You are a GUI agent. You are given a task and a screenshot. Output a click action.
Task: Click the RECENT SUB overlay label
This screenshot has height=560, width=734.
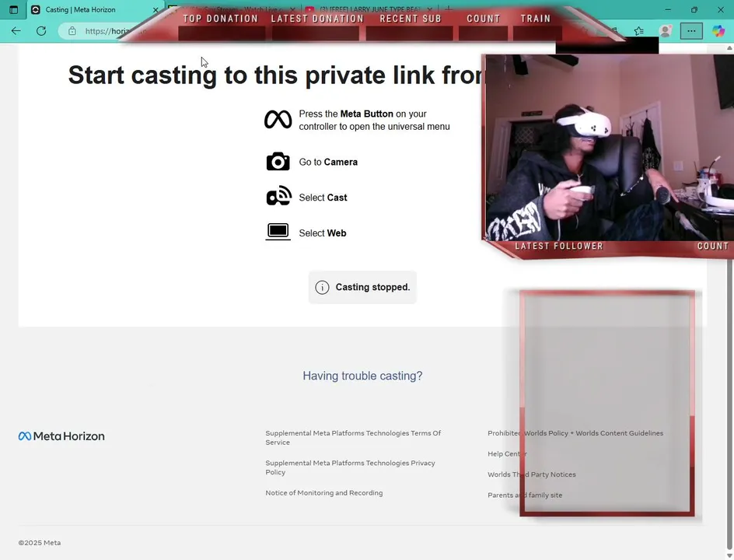coord(411,19)
